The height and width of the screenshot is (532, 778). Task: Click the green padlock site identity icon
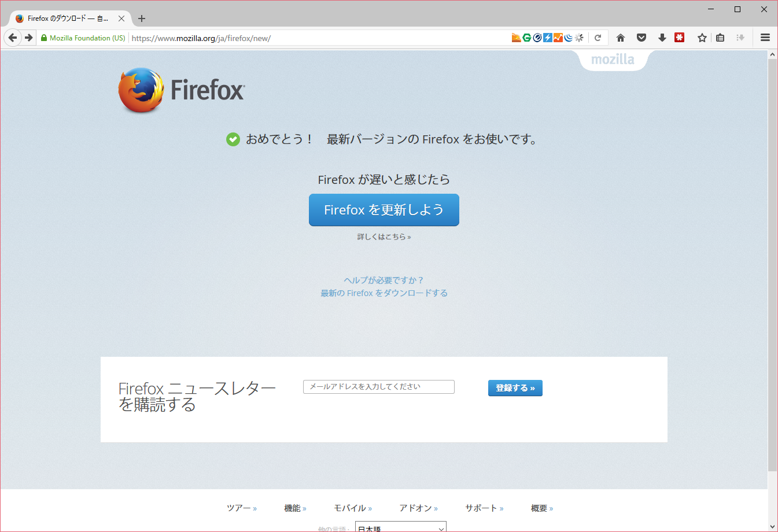44,38
